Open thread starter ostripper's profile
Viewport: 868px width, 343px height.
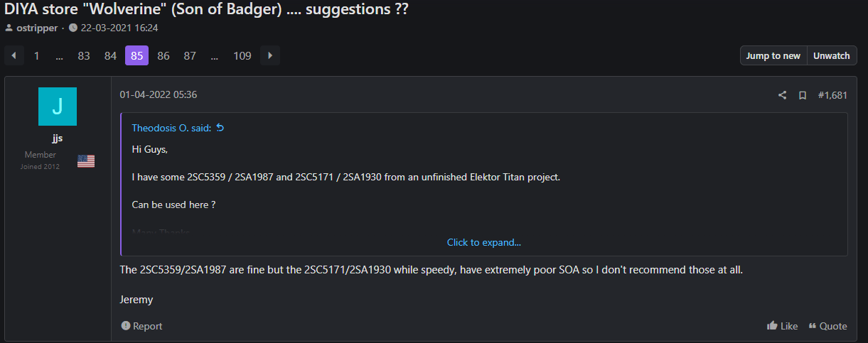click(36, 28)
